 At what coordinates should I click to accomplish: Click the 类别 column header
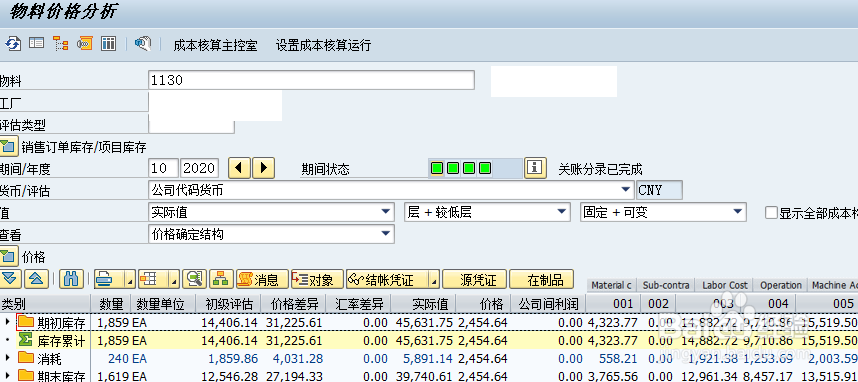click(x=45, y=304)
